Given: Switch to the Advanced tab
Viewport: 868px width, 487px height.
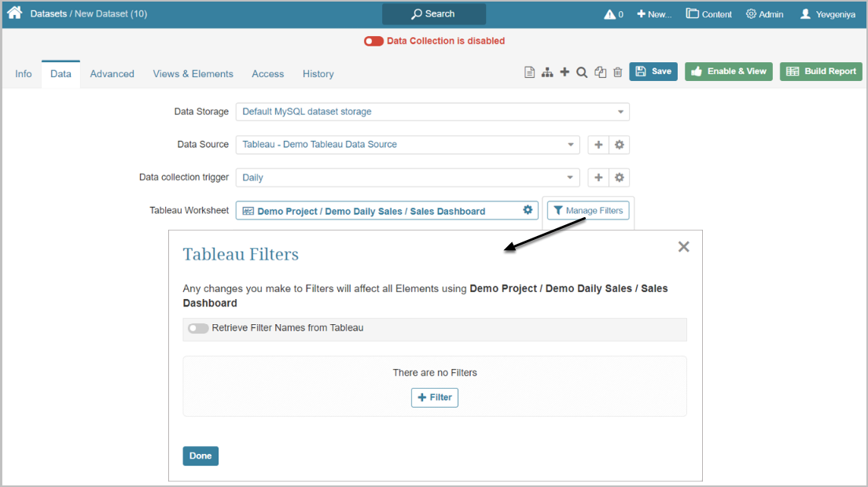Looking at the screenshot, I should (x=112, y=74).
